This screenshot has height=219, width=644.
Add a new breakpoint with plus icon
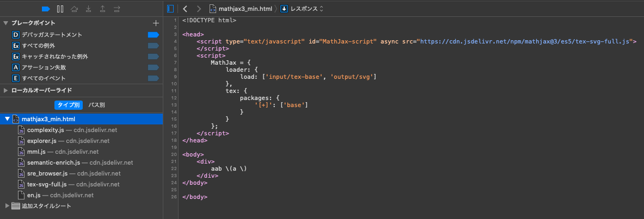click(156, 23)
